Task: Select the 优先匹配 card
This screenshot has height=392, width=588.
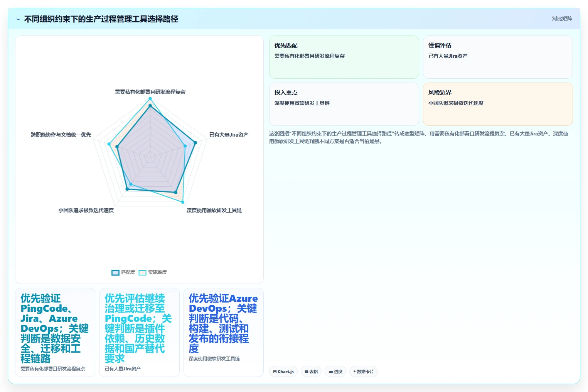Action: (344, 57)
